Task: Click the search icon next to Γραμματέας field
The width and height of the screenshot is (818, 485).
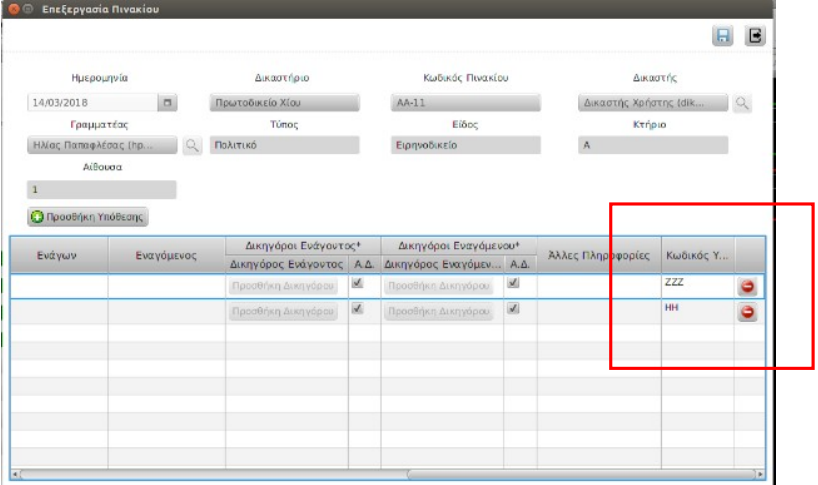Action: 192,145
